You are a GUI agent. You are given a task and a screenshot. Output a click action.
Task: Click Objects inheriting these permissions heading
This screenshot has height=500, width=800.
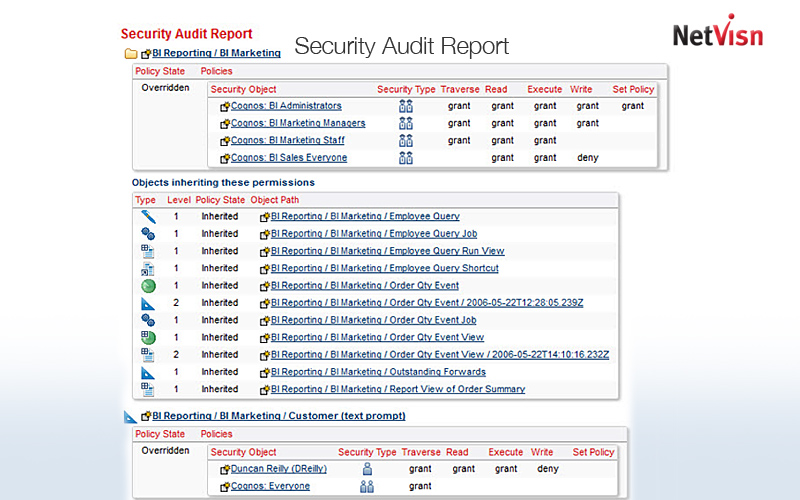coord(223,183)
